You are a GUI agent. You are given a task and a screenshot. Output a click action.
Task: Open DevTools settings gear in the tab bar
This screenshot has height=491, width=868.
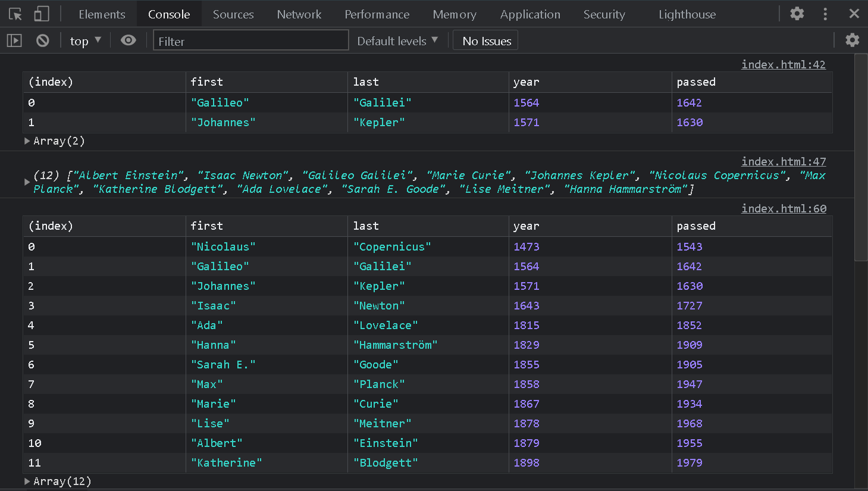[x=797, y=14]
